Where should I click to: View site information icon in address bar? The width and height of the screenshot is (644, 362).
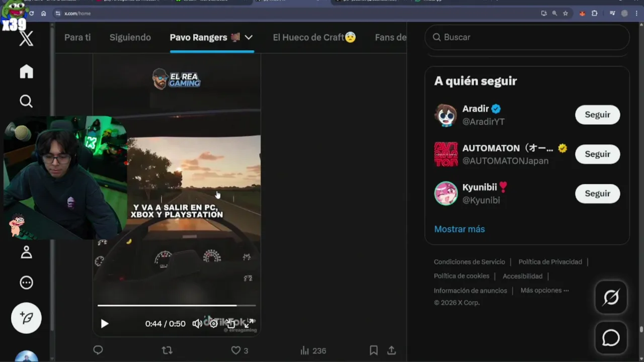58,14
